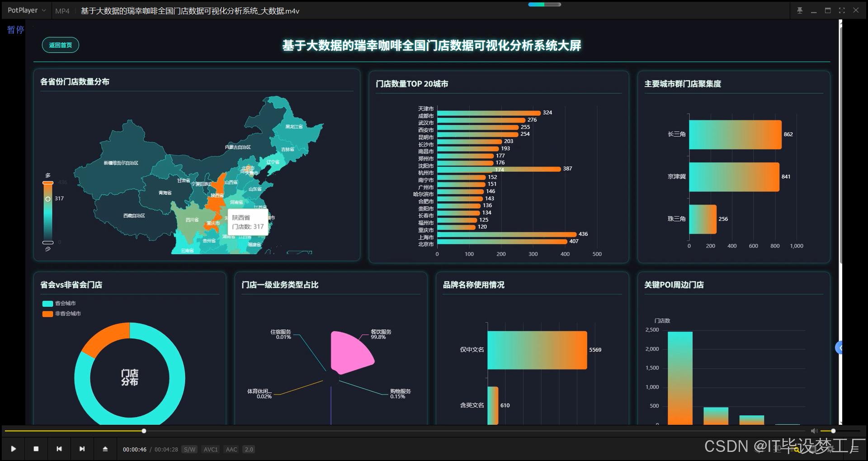Mute audio via the speaker icon
This screenshot has width=868, height=461.
tap(813, 431)
